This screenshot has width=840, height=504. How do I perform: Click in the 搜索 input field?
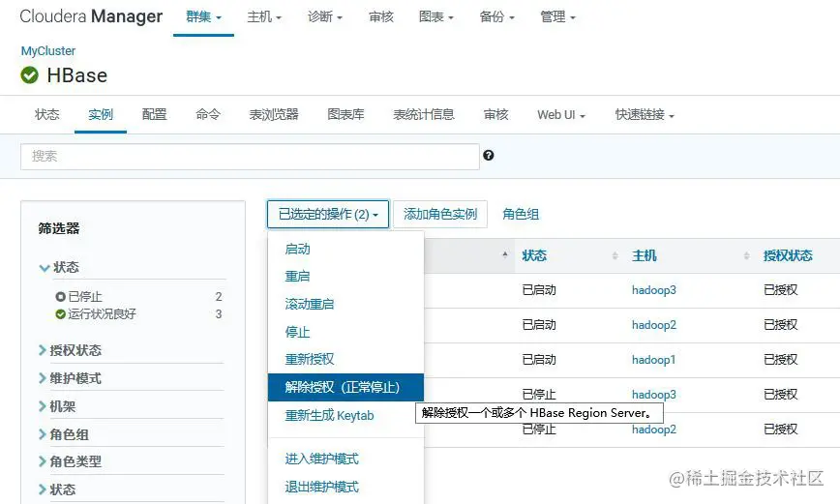(x=250, y=157)
